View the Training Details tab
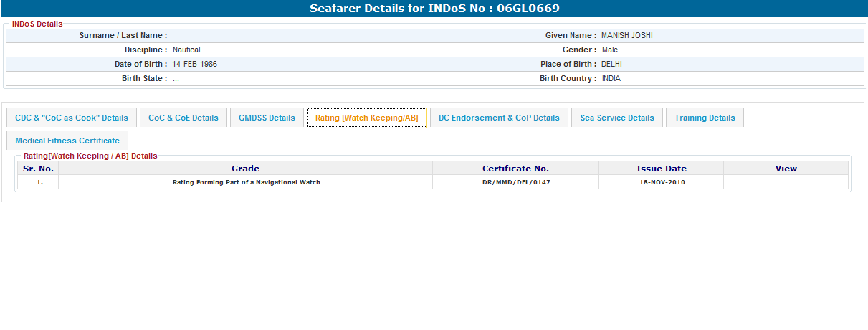Image resolution: width=868 pixels, height=330 pixels. pos(705,118)
